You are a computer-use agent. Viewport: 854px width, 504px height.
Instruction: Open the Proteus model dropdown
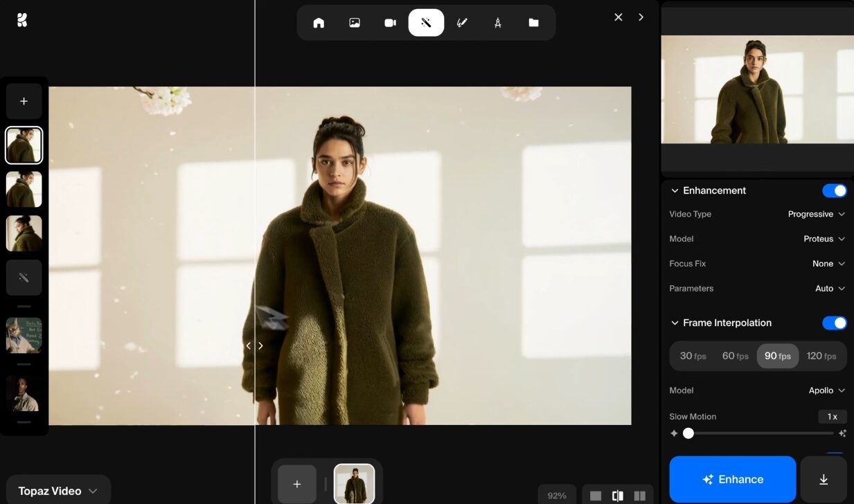pos(824,239)
